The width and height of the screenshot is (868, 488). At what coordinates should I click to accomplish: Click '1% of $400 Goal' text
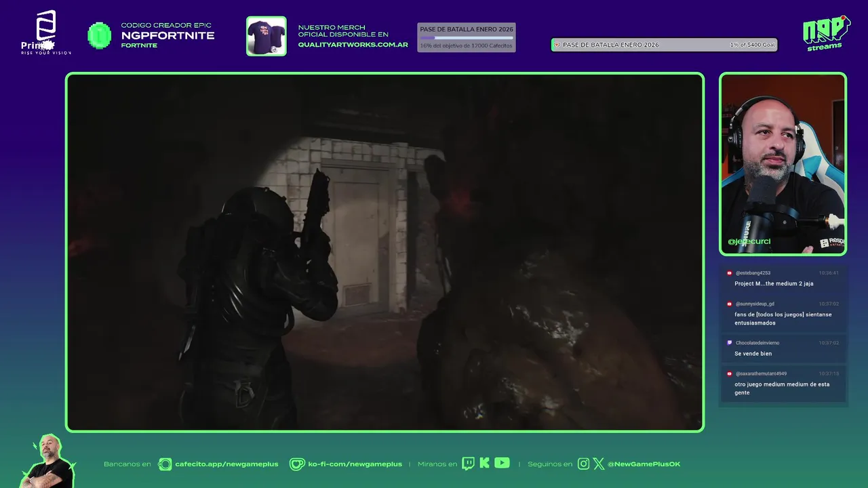[x=752, y=45]
